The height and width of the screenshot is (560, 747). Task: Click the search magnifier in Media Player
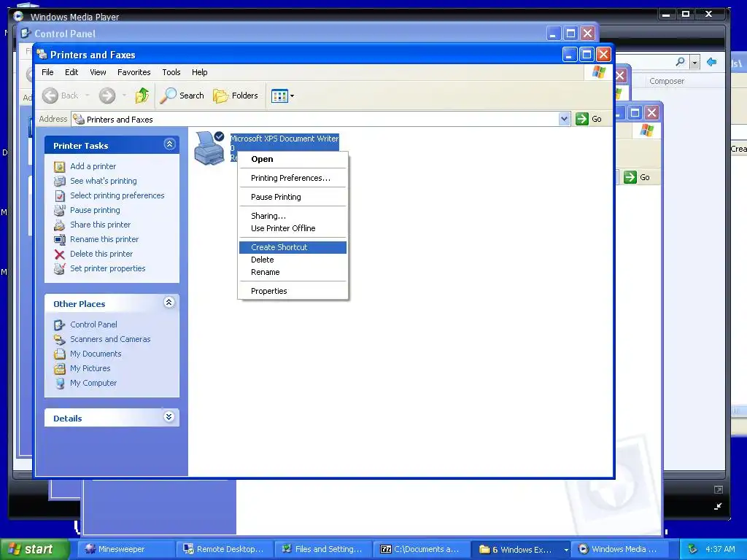coord(681,62)
